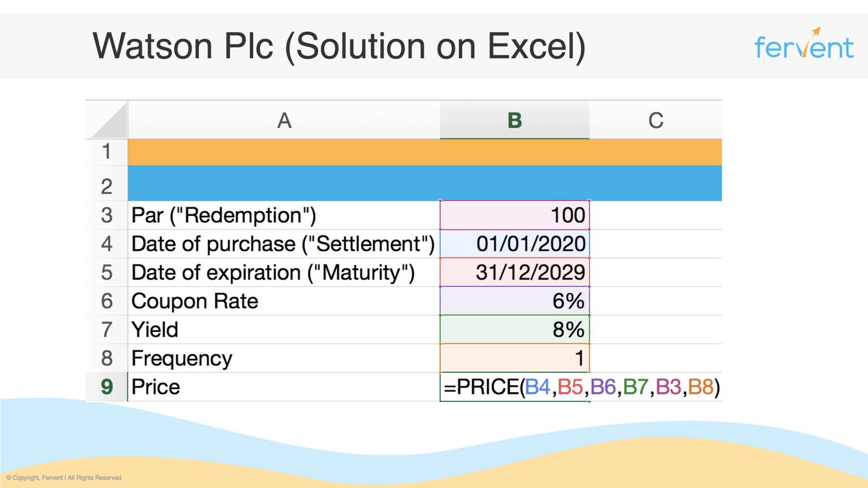This screenshot has height=488, width=868.
Task: Click the copyright notice at bottom left
Action: tap(65, 477)
